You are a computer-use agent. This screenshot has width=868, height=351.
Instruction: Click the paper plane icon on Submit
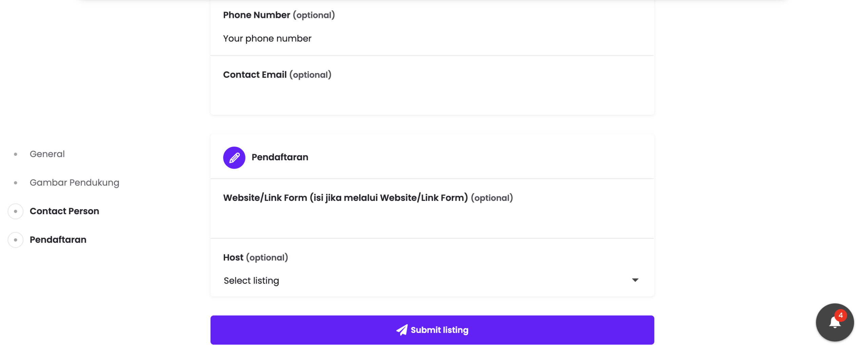point(402,330)
